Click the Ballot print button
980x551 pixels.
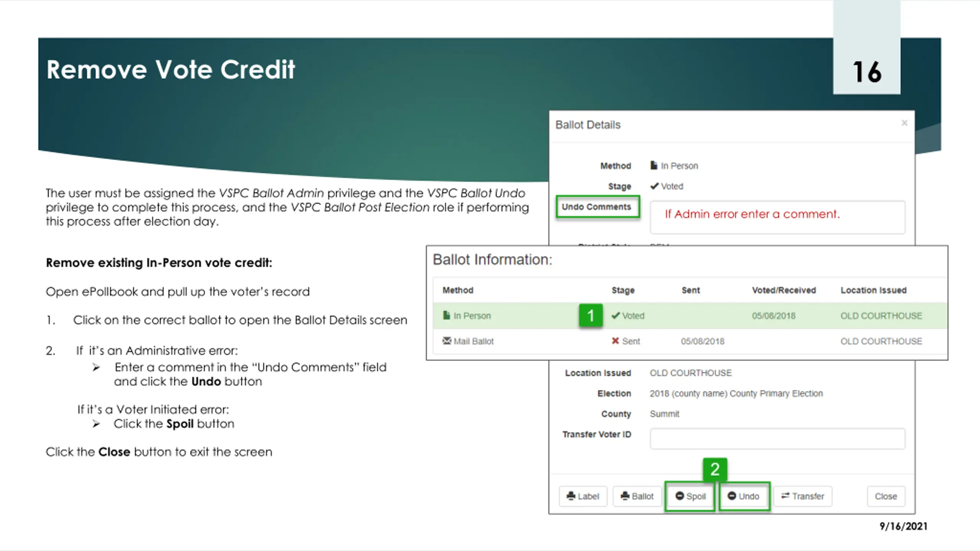pyautogui.click(x=637, y=496)
